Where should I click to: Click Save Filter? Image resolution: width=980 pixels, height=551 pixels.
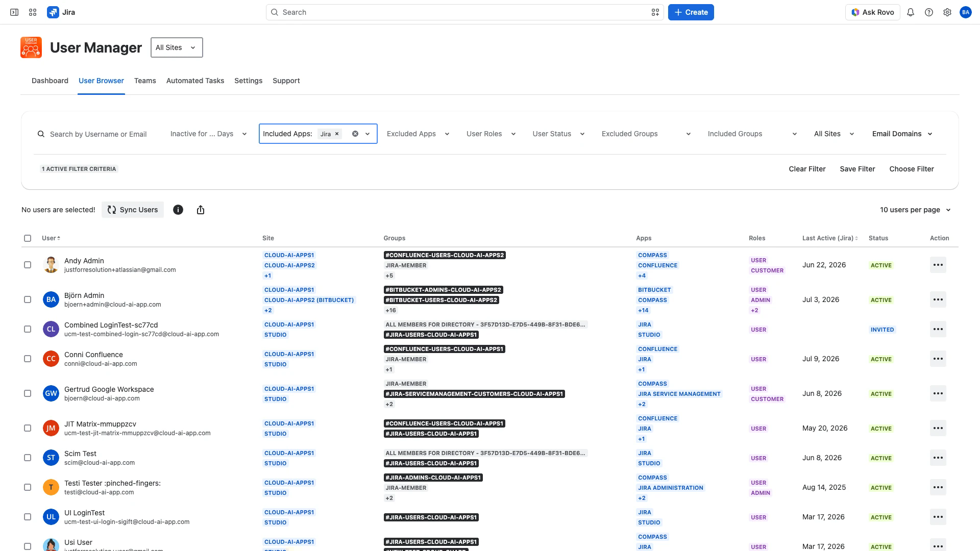(x=857, y=169)
